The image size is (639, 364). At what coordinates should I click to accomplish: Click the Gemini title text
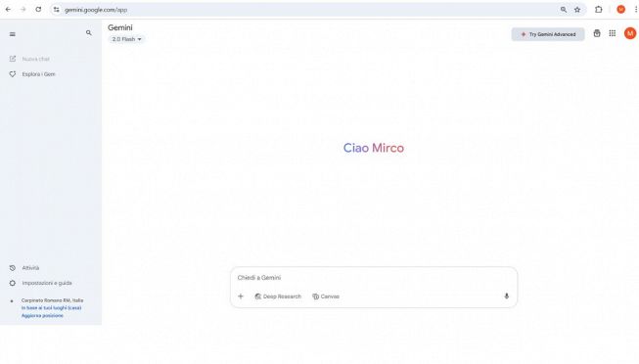click(x=119, y=27)
